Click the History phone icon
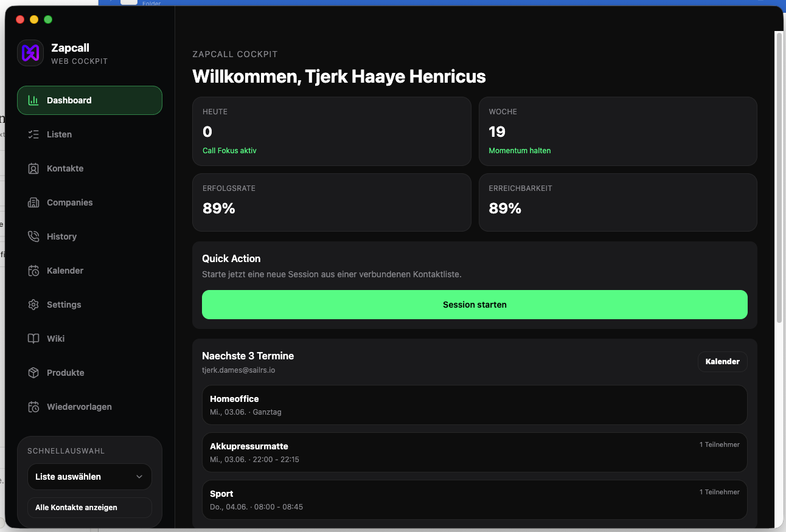 pyautogui.click(x=33, y=237)
